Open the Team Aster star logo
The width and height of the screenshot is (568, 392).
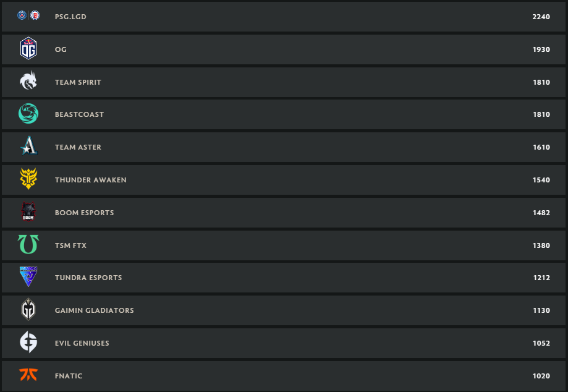(28, 147)
